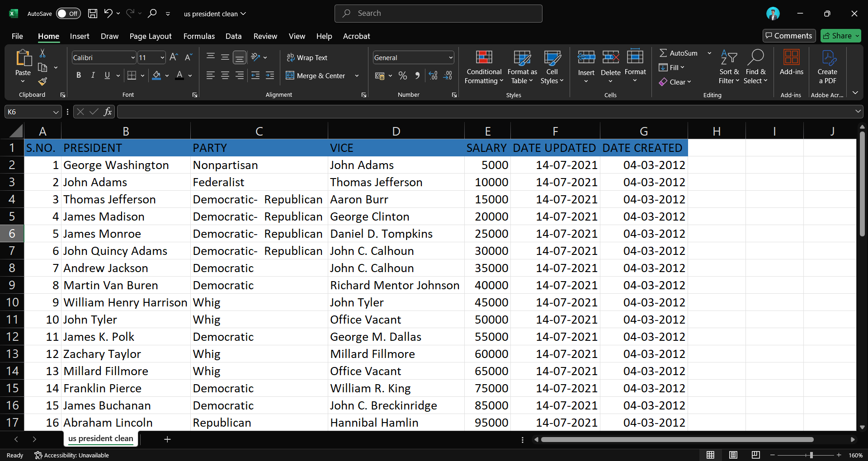Click the Decrease Indent icon
The image size is (868, 461).
(x=255, y=75)
